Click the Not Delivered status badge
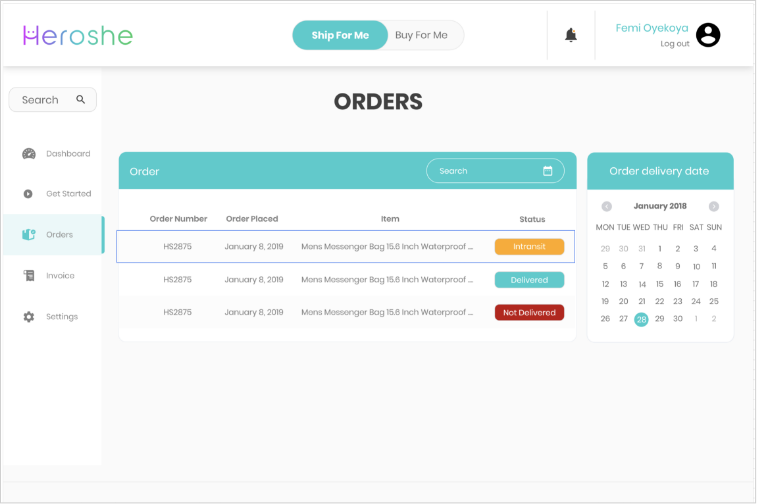 (x=529, y=312)
